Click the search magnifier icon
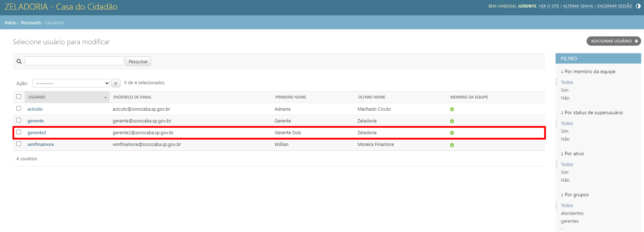 pos(19,61)
